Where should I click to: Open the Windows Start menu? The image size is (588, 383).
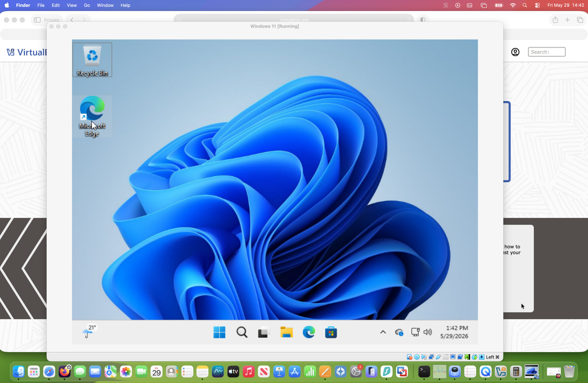[219, 332]
